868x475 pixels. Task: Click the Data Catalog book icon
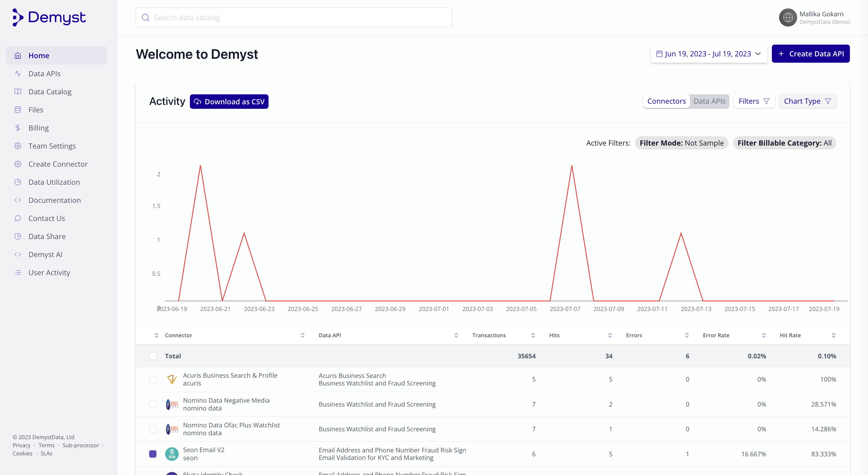coord(18,92)
